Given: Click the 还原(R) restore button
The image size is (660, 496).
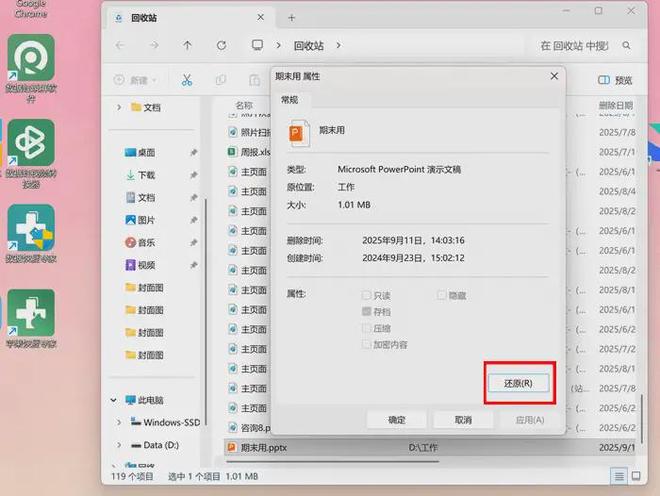Looking at the screenshot, I should 518,383.
